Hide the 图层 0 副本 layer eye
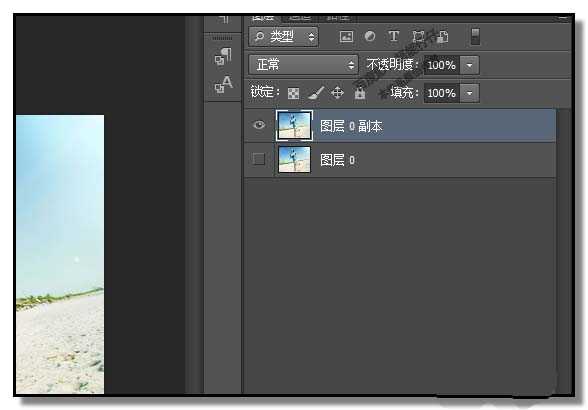 pos(259,125)
